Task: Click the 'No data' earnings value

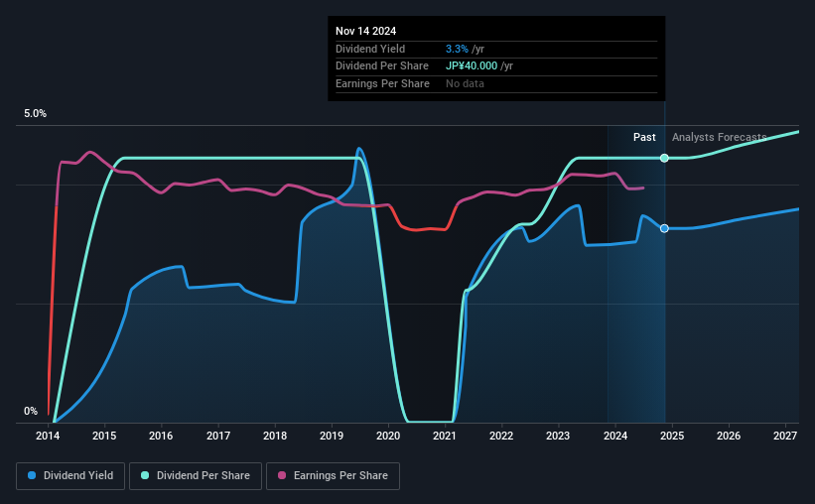Action: 465,83
